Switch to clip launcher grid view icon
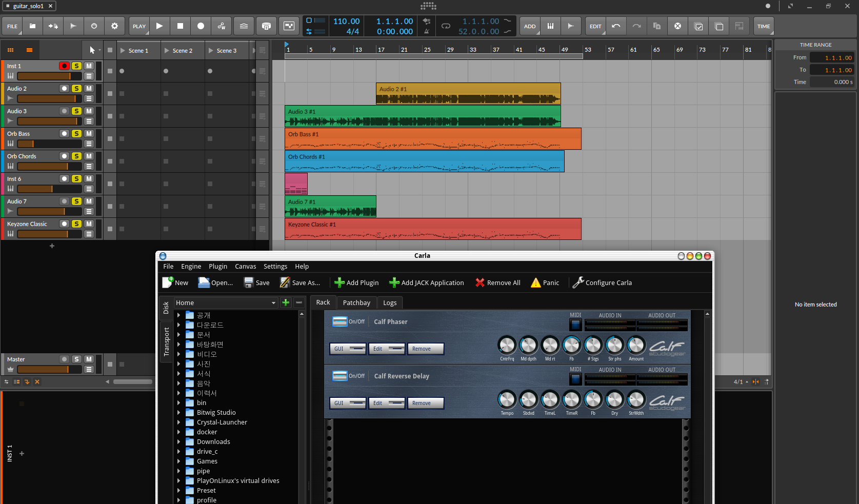This screenshot has width=859, height=504. click(10, 50)
